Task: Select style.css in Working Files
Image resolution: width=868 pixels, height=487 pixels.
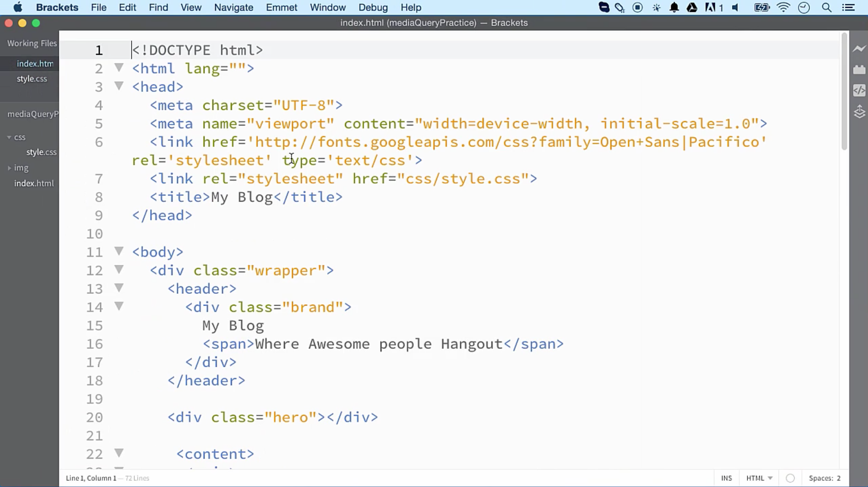Action: pos(32,79)
